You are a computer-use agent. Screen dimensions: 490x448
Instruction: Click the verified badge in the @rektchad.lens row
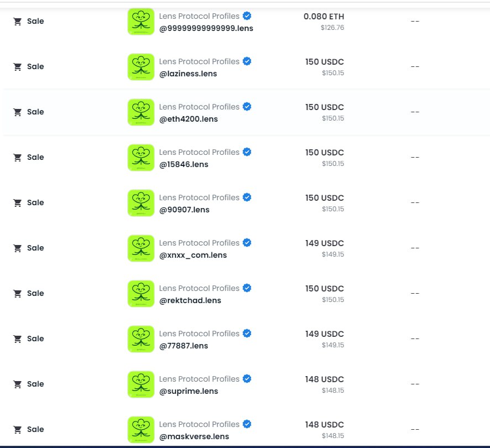click(x=247, y=288)
